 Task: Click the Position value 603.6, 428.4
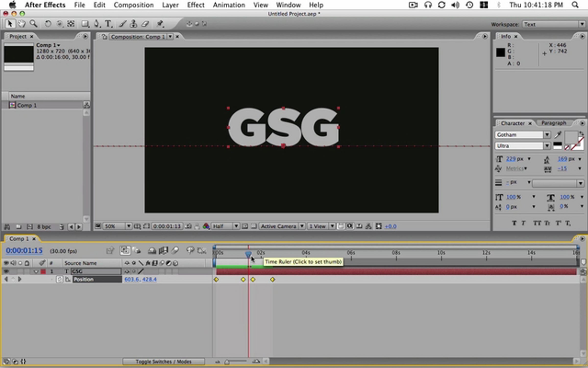tap(140, 279)
